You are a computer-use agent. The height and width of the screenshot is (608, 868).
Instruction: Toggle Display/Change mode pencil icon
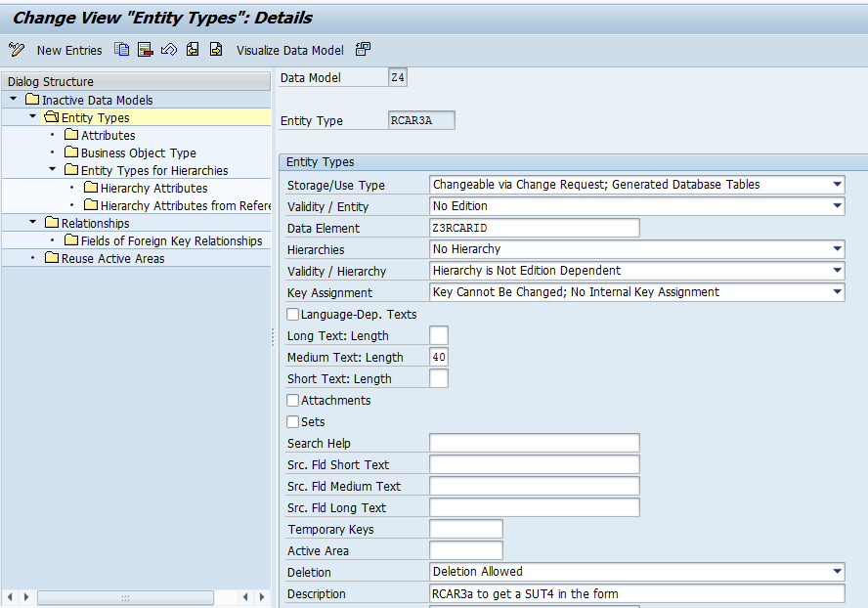coord(17,50)
